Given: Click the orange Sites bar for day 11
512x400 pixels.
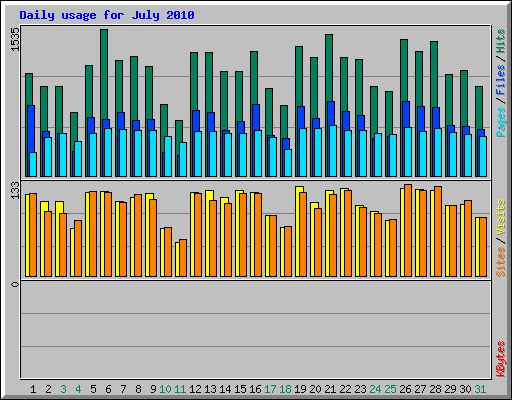Looking at the screenshot, I should [x=183, y=258].
